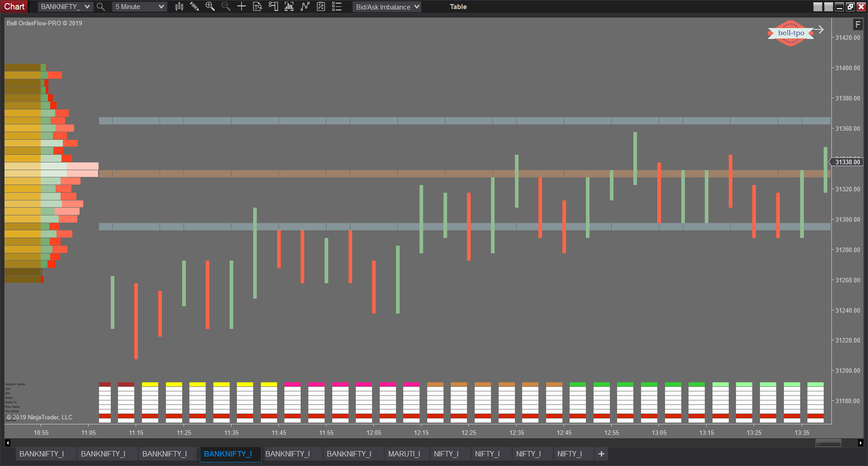Click the zoom in magnifier icon
This screenshot has height=466, width=868.
click(210, 7)
